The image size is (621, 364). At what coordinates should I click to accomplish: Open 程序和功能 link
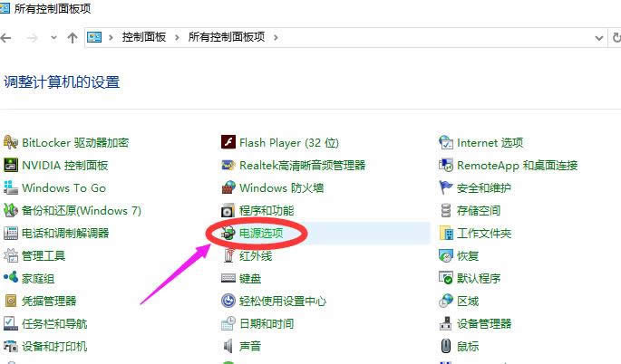pyautogui.click(x=267, y=210)
